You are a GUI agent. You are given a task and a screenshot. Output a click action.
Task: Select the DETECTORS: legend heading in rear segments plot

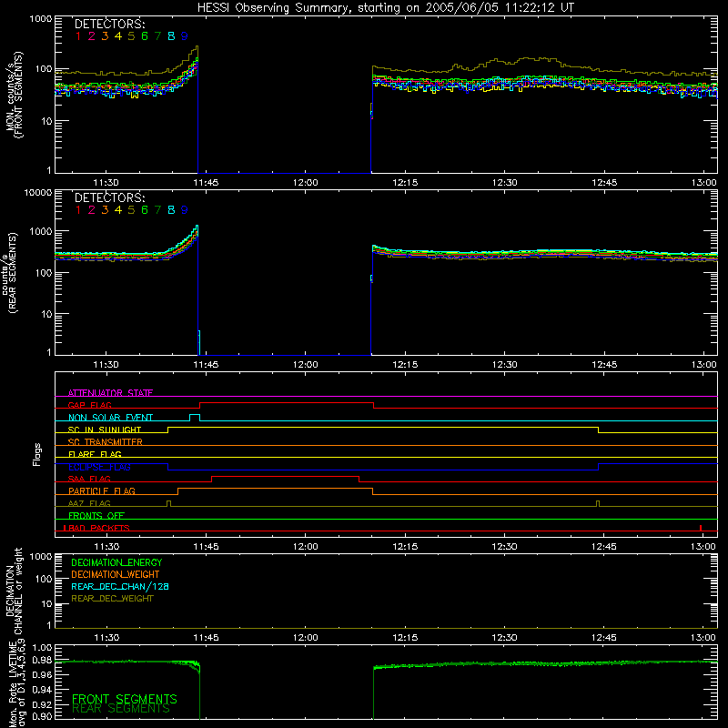[110, 197]
